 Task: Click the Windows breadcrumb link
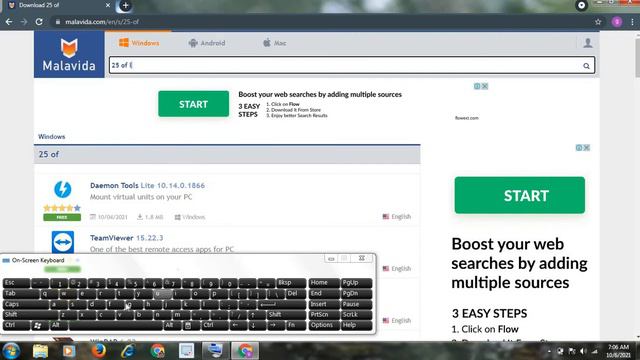click(x=51, y=137)
